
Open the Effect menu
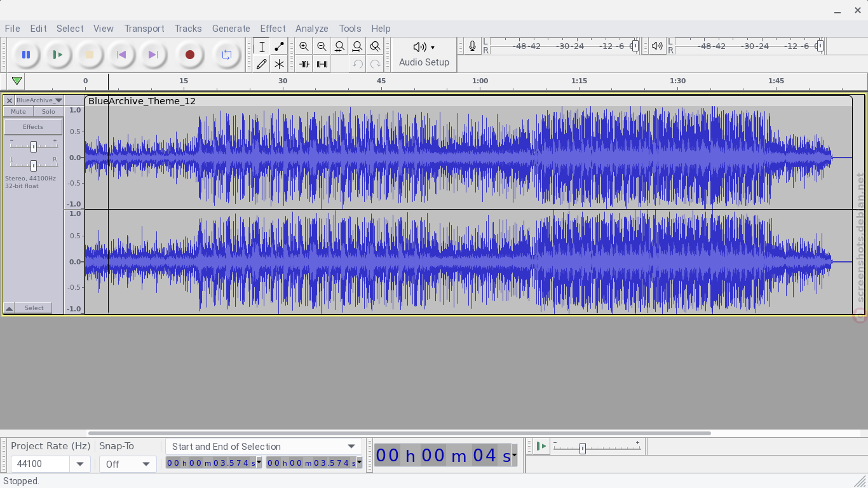[273, 29]
